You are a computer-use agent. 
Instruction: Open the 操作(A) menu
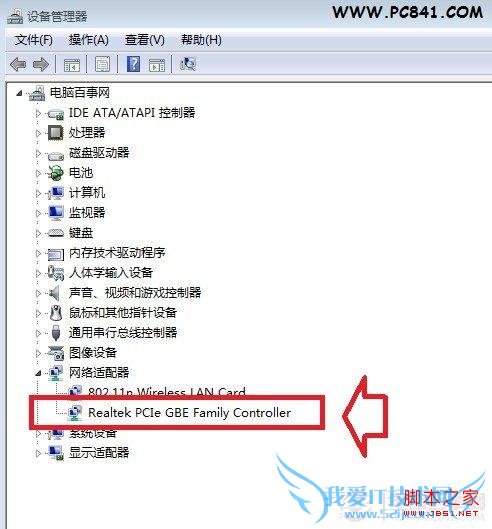click(x=89, y=40)
